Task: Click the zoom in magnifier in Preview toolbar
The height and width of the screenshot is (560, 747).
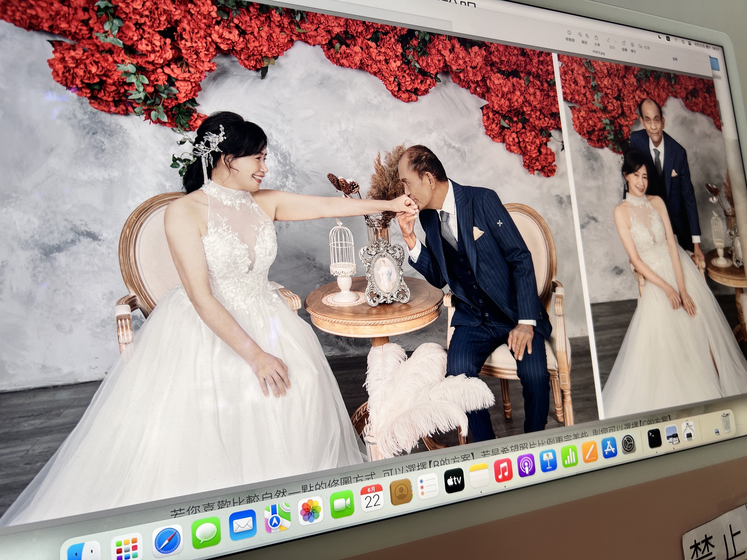Action: [x=587, y=36]
